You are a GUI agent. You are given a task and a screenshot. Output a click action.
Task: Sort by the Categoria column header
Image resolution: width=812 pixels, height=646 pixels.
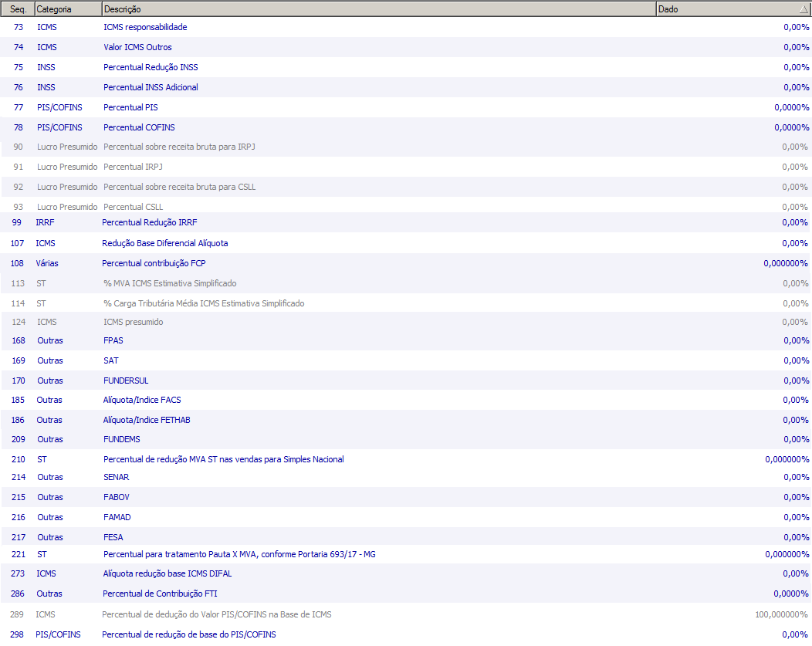point(68,8)
